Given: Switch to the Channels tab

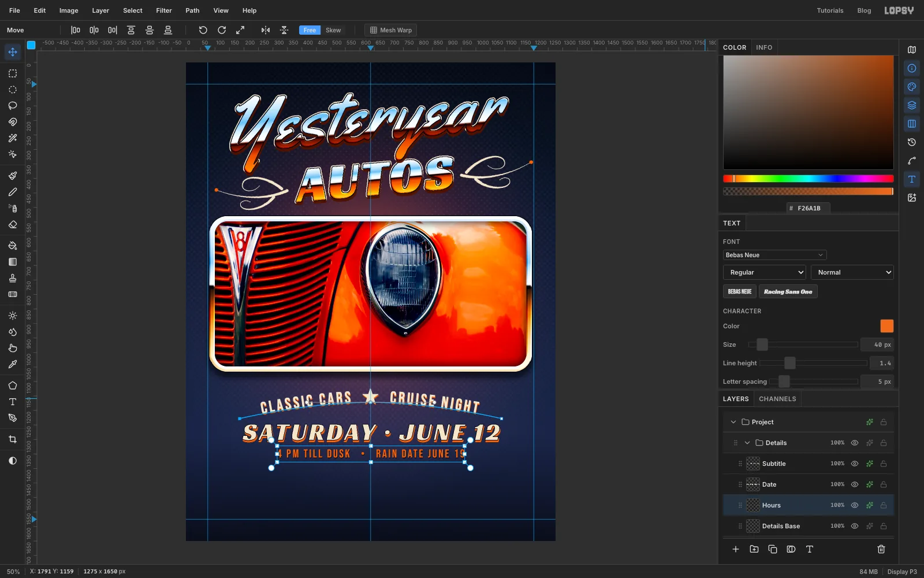Looking at the screenshot, I should tap(777, 399).
